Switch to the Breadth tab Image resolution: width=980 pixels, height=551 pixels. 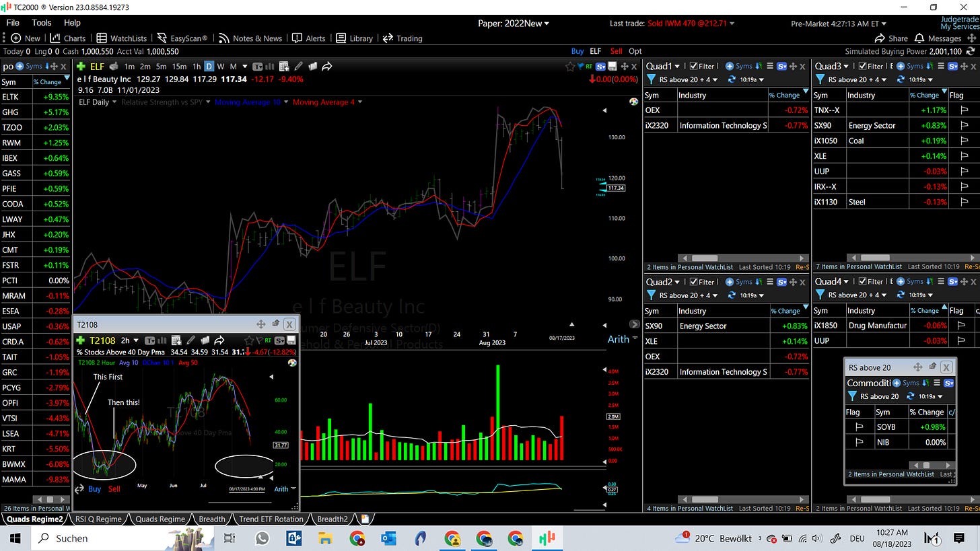tap(212, 519)
